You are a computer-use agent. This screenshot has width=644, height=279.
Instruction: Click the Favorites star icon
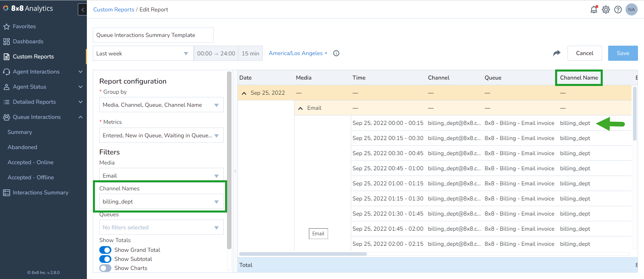[x=6, y=27]
